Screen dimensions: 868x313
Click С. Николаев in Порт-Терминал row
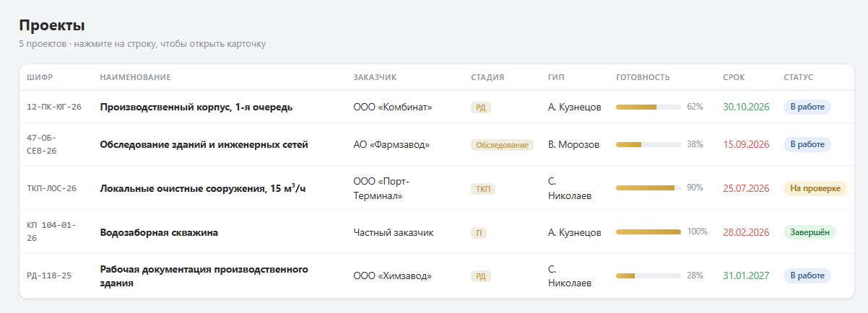pyautogui.click(x=570, y=188)
